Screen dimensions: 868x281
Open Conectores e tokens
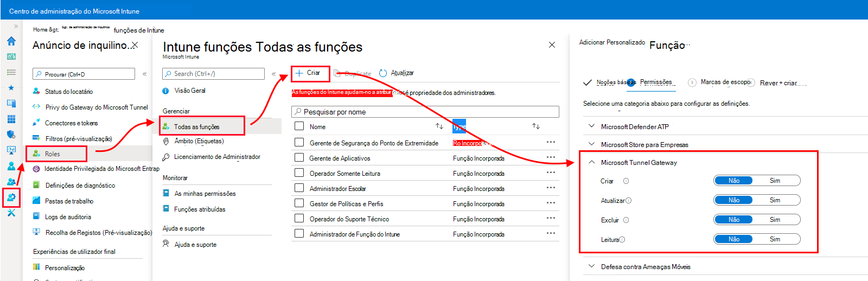[x=72, y=123]
